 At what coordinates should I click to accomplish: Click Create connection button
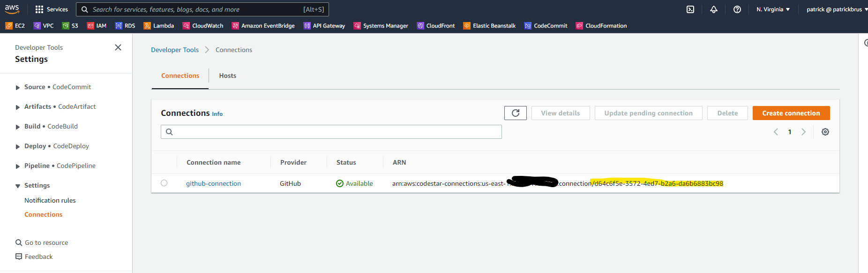(791, 113)
